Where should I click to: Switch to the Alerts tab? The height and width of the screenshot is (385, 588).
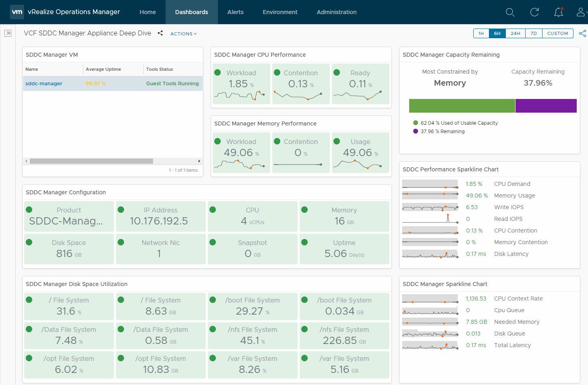point(235,12)
